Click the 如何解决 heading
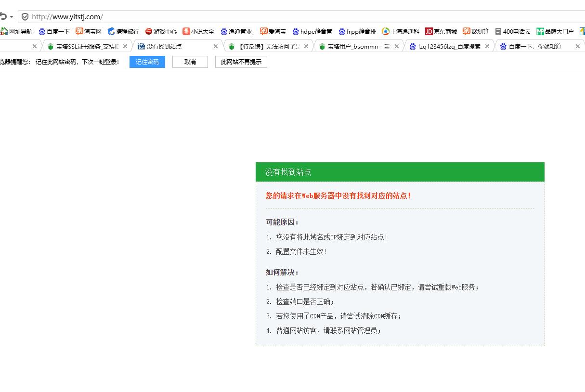585x392 pixels. coord(283,272)
